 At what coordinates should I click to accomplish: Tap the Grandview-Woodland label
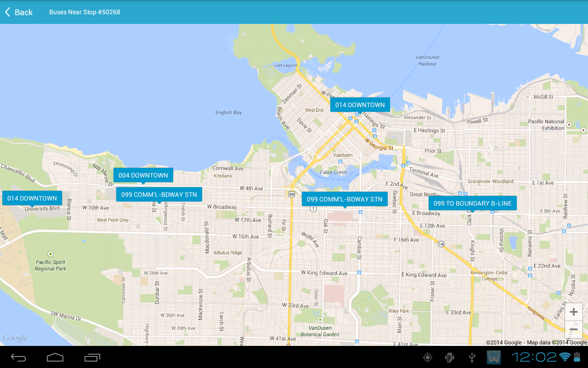(x=491, y=181)
